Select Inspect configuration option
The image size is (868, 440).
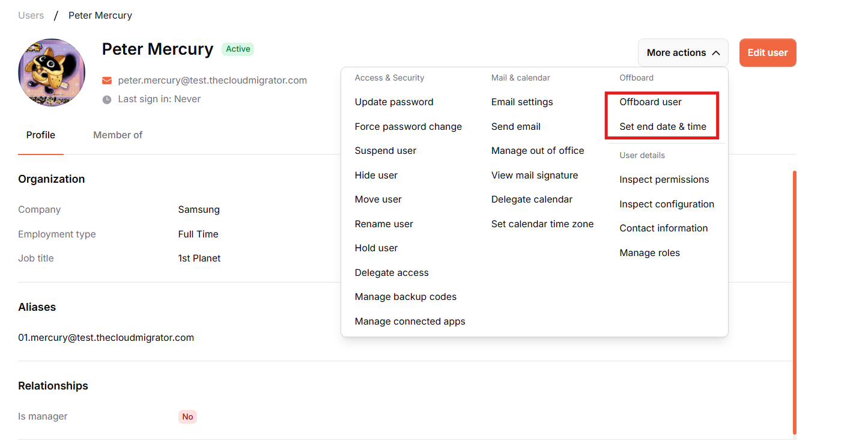[667, 204]
